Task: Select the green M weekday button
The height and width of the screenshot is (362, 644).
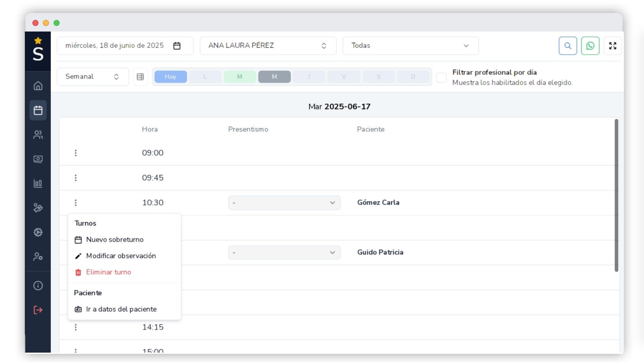Action: coord(239,77)
